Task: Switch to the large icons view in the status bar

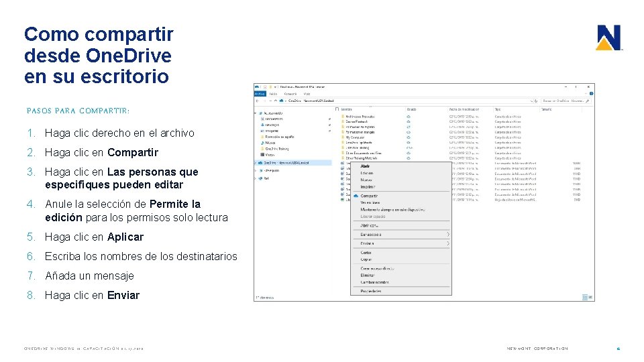Action: [590, 297]
